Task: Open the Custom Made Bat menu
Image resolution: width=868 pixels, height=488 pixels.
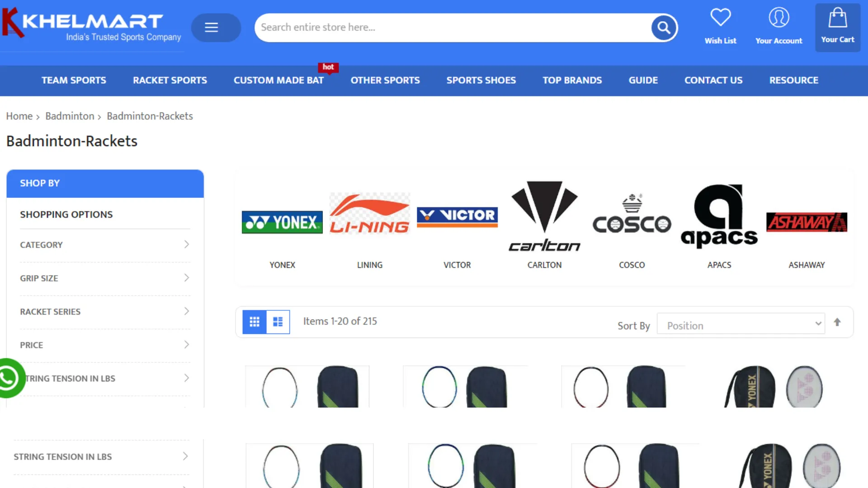Action: click(278, 80)
